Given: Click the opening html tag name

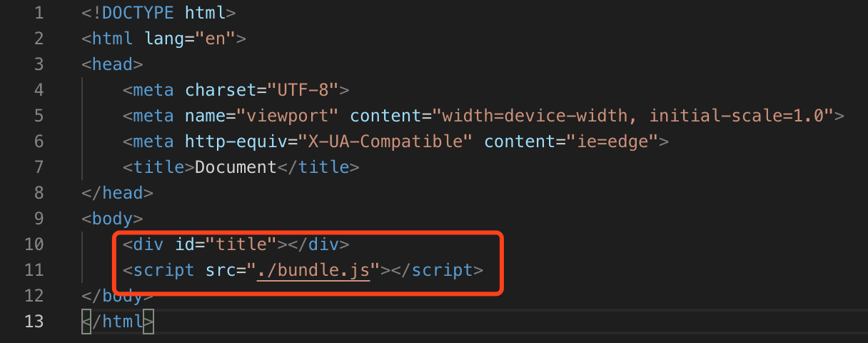Looking at the screenshot, I should 113,39.
